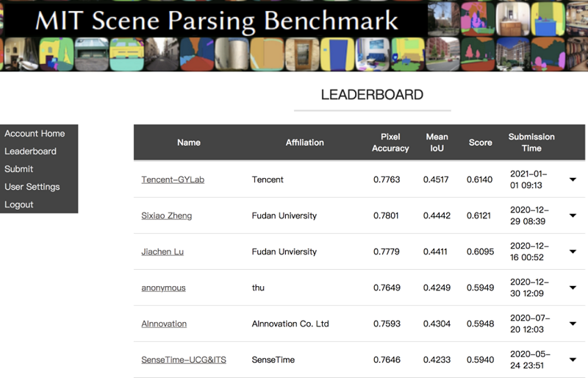Open Account Home in sidebar
Screen dimensions: 588x378
(x=35, y=134)
